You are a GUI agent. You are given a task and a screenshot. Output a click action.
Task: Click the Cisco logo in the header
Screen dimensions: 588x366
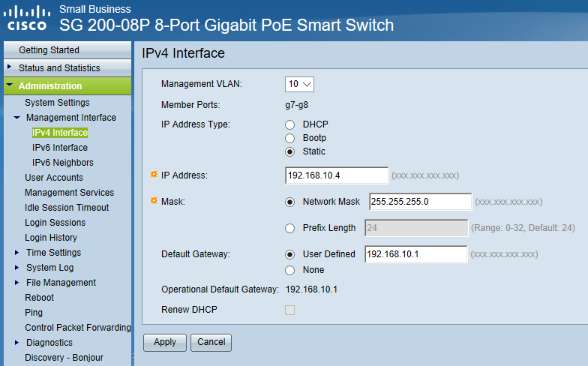click(27, 18)
